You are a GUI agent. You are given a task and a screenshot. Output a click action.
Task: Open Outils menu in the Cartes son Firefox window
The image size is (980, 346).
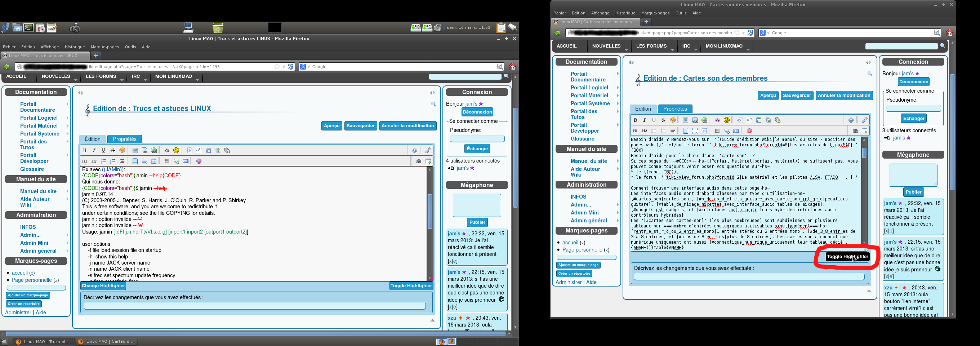point(681,13)
